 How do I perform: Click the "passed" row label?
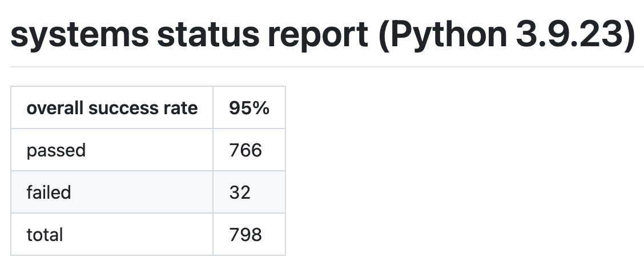pyautogui.click(x=56, y=150)
